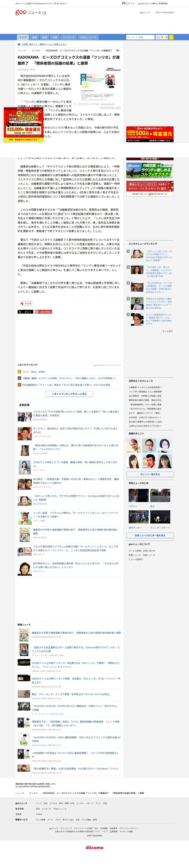Click the 陸上 photo category link
Screen dimensions: 189x868
(152, 506)
